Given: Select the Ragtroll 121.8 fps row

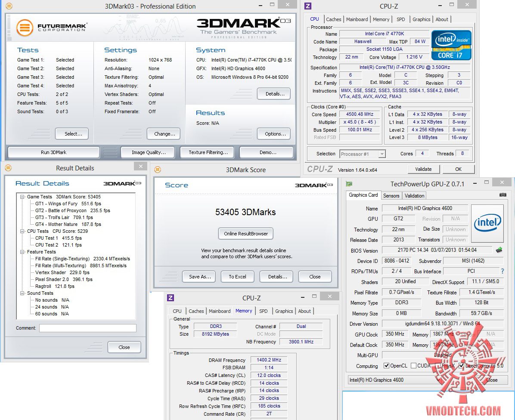Looking at the screenshot, I should pyautogui.click(x=55, y=287).
